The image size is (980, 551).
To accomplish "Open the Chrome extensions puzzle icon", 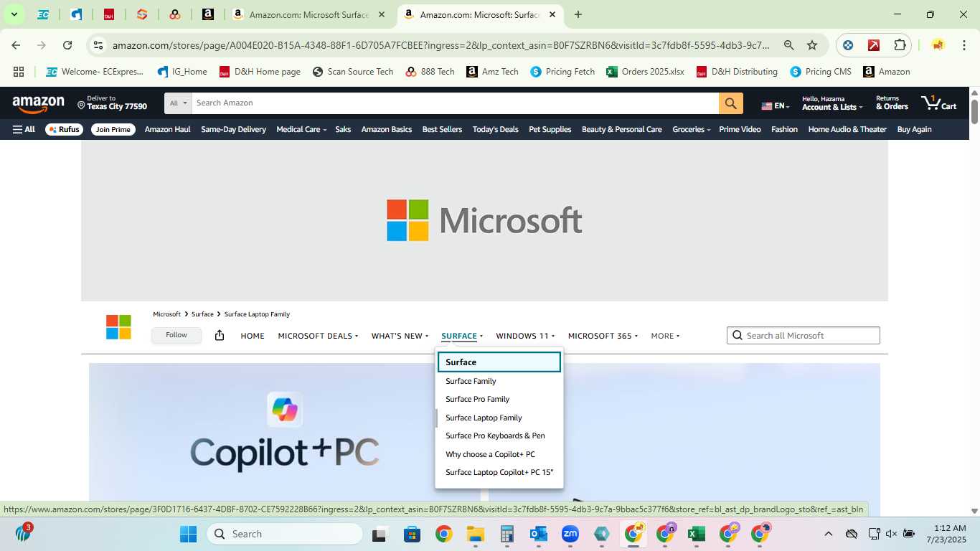I will 900,45.
